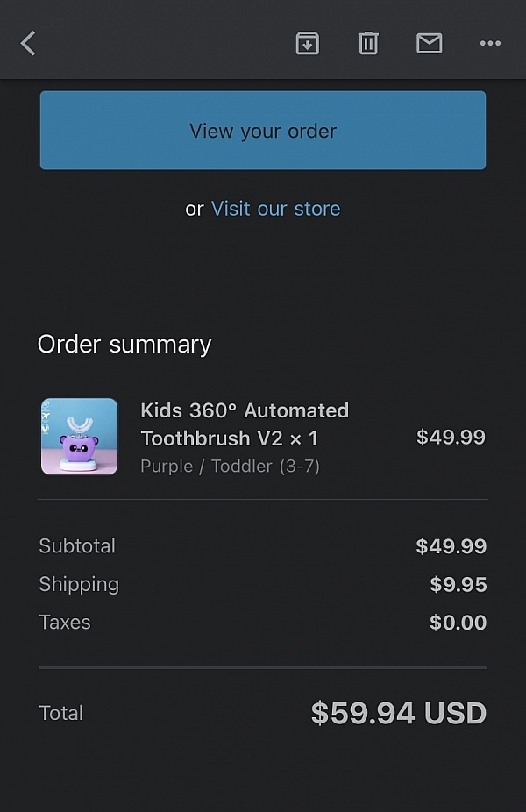This screenshot has width=526, height=812.
Task: Click the View your order button
Action: click(263, 131)
